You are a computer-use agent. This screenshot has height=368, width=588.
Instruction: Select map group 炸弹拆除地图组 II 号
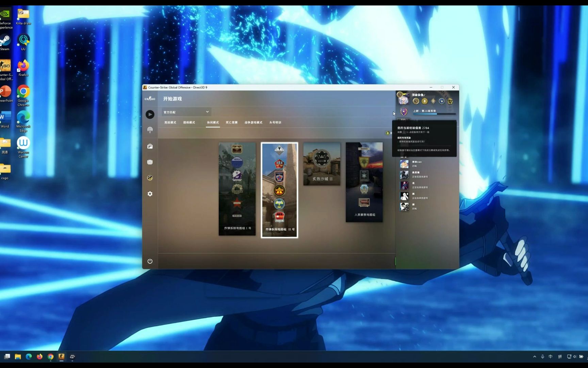point(279,190)
